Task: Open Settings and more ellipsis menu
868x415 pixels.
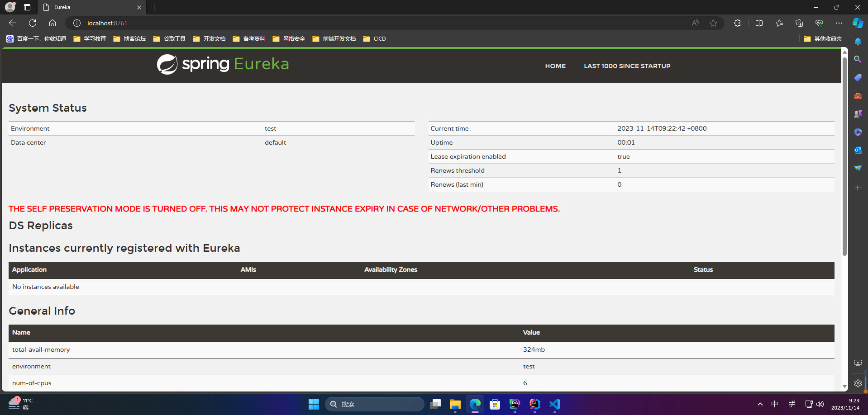Action: (x=839, y=23)
